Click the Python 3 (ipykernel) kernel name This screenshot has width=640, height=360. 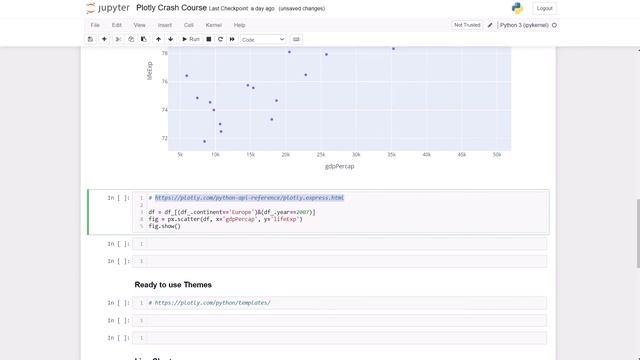tap(524, 25)
